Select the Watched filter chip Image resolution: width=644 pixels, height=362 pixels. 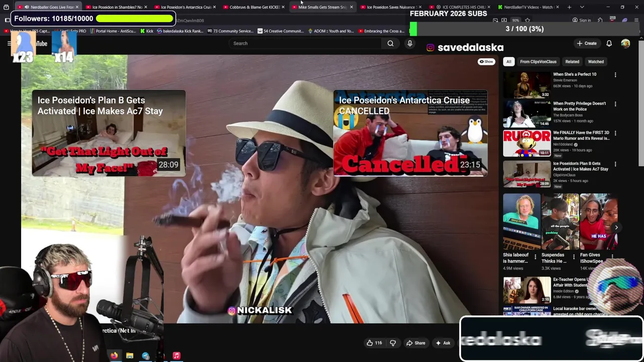pyautogui.click(x=596, y=61)
